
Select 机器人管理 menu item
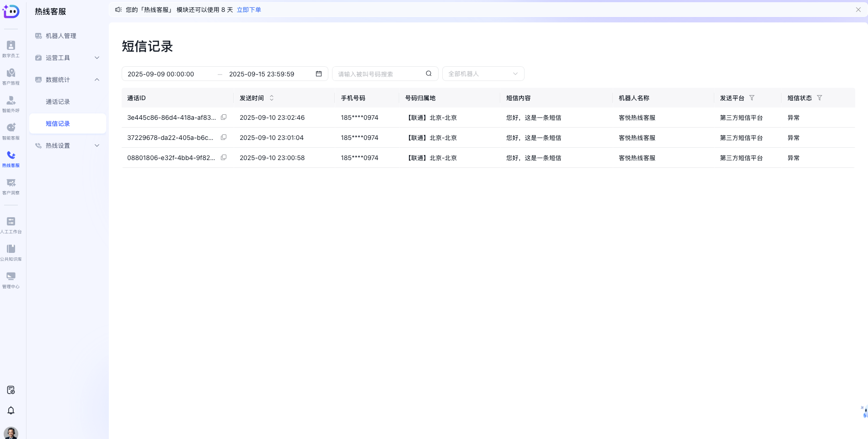point(61,36)
